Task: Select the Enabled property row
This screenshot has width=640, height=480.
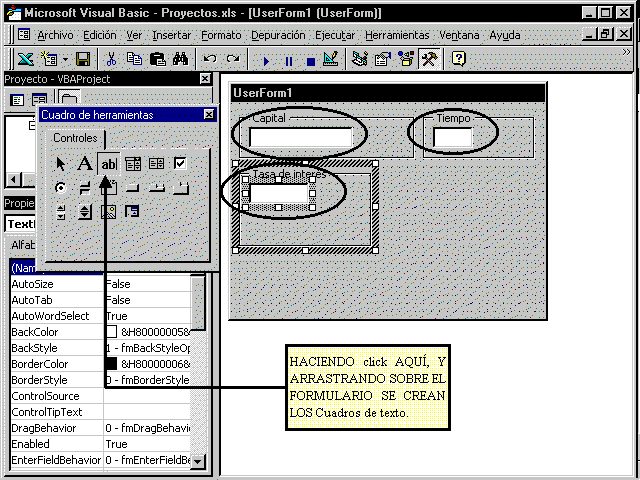Action: pos(100,444)
